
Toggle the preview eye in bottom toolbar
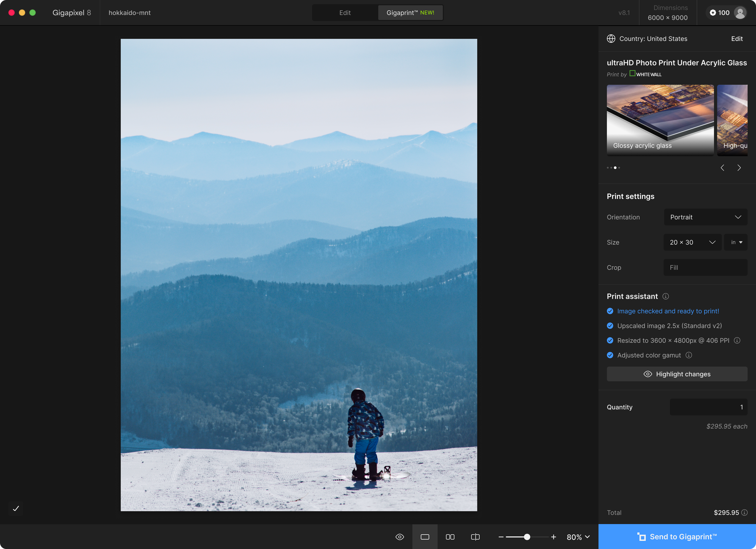pyautogui.click(x=400, y=537)
